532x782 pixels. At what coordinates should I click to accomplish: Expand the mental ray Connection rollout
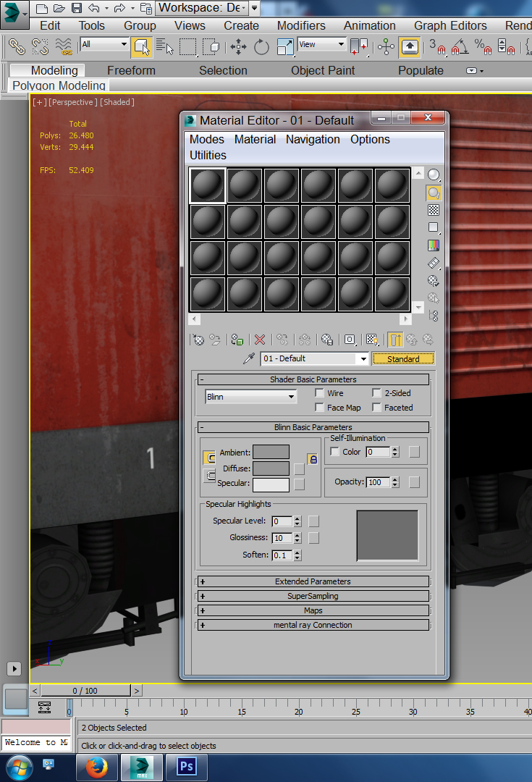tap(313, 625)
